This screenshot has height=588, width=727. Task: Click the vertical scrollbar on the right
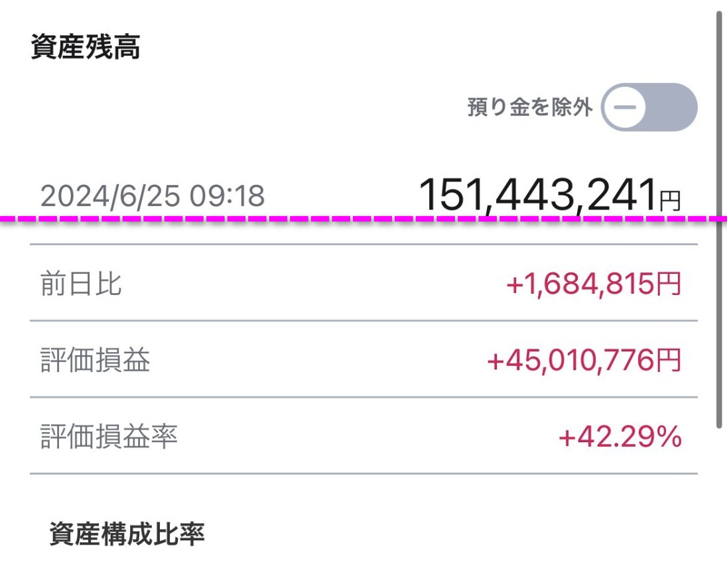point(719,220)
